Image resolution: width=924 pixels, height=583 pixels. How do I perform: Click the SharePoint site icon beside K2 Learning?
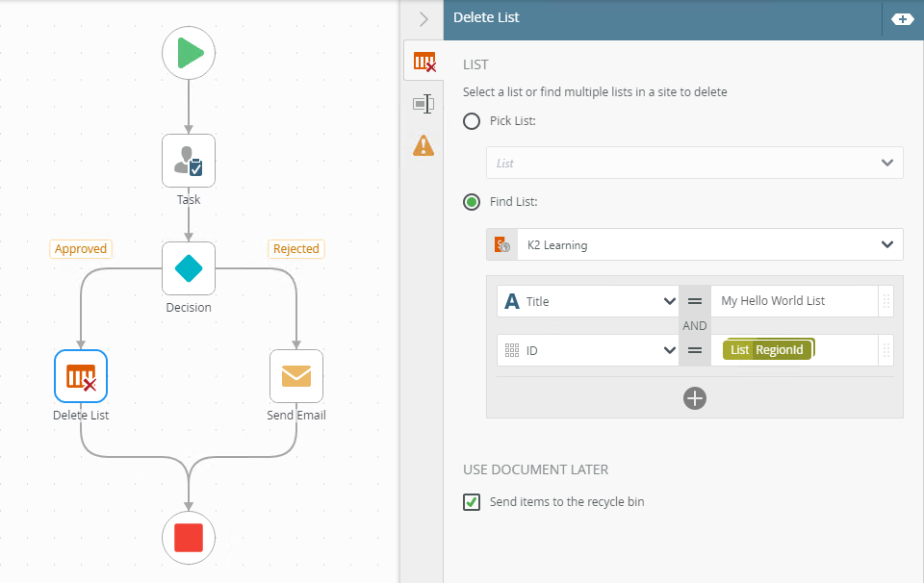502,244
